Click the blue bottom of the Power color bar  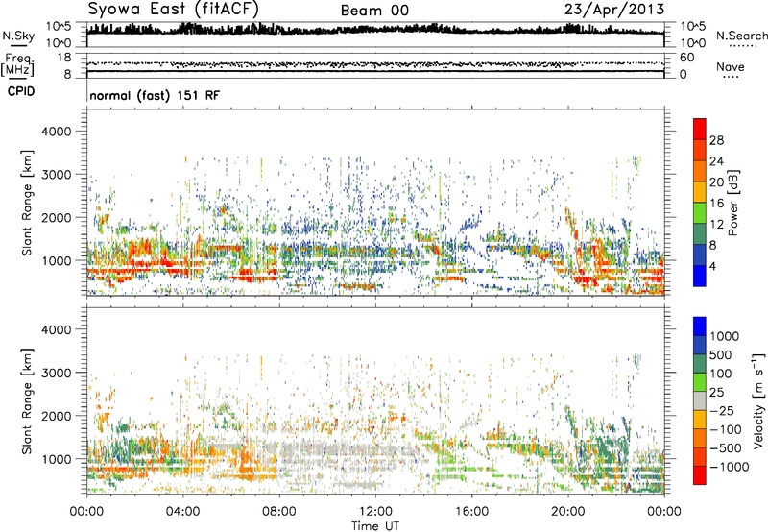point(700,276)
